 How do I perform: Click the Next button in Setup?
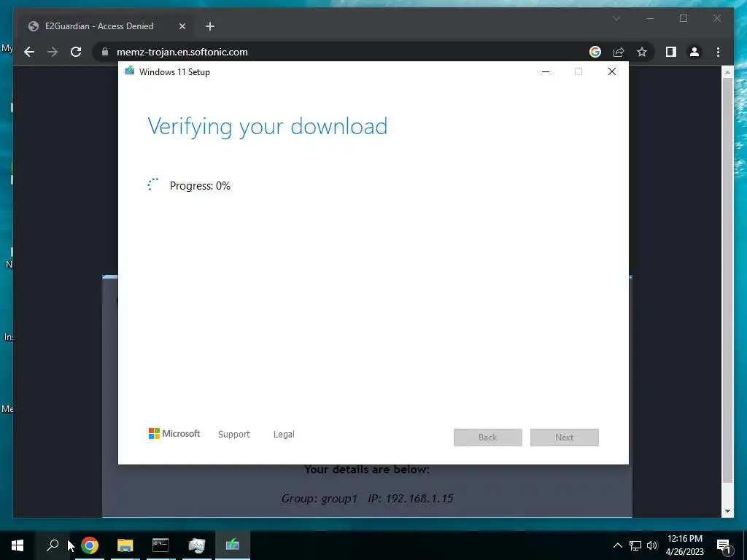coord(564,437)
